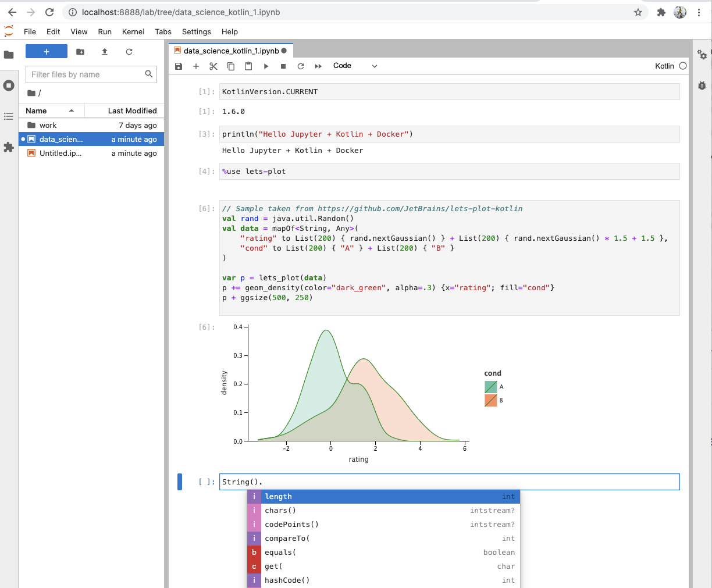Save the notebook with the disk icon
The width and height of the screenshot is (712, 588).
point(179,66)
